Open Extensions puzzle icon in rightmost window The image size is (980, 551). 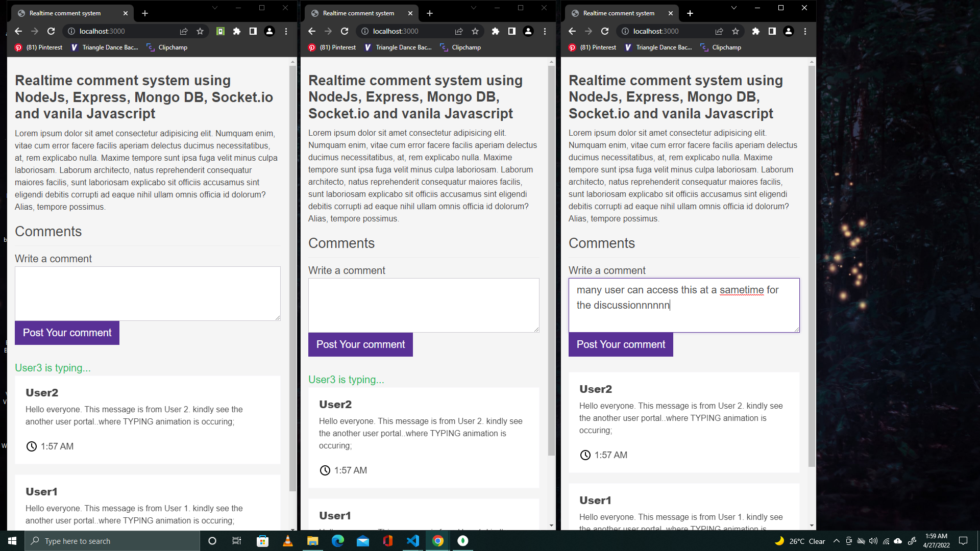(756, 31)
